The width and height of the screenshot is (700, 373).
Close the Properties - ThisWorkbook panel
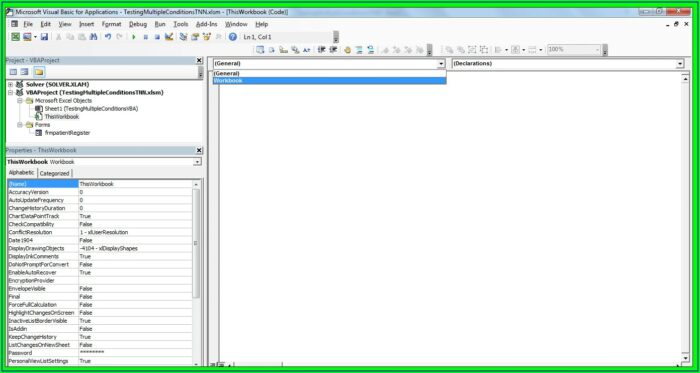pyautogui.click(x=199, y=150)
